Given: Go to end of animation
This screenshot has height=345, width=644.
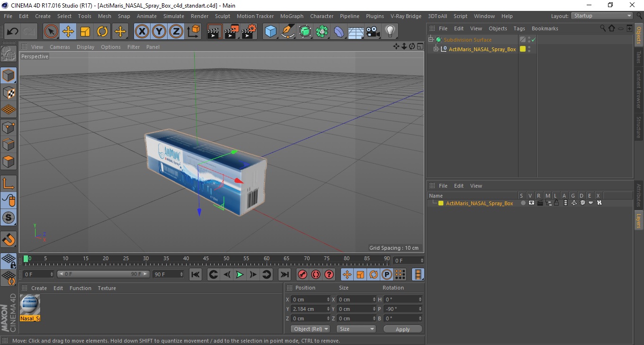Looking at the screenshot, I should (x=284, y=274).
